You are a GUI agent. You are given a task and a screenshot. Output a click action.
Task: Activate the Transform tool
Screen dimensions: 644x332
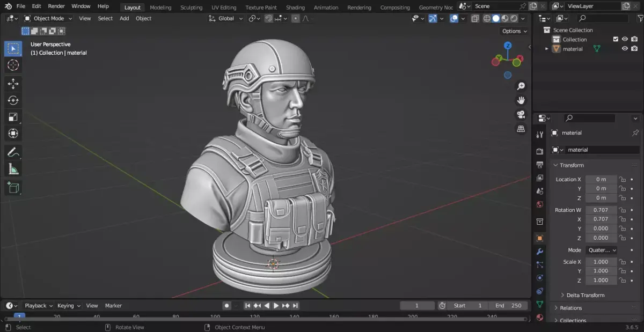13,134
